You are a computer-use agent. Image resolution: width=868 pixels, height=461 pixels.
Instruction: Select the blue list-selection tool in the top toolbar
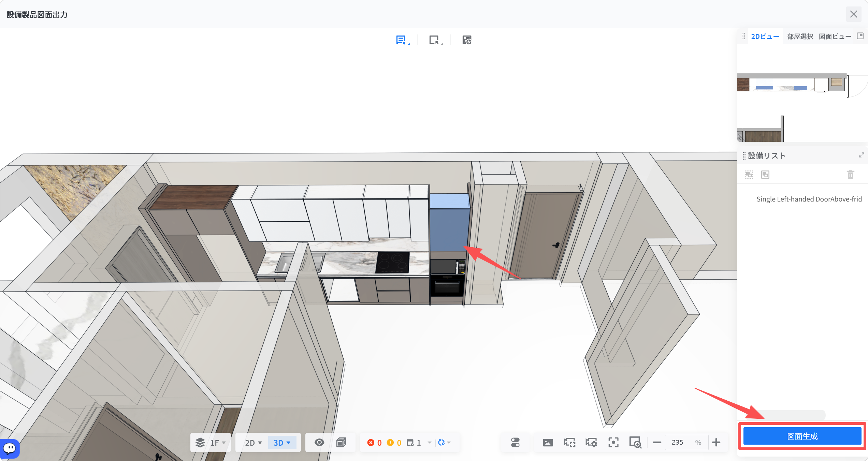pos(402,40)
